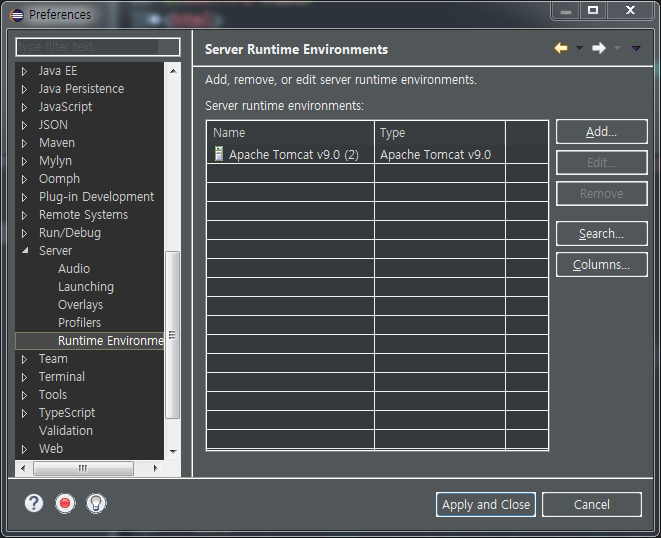Expand the Maven tree node

tap(24, 144)
